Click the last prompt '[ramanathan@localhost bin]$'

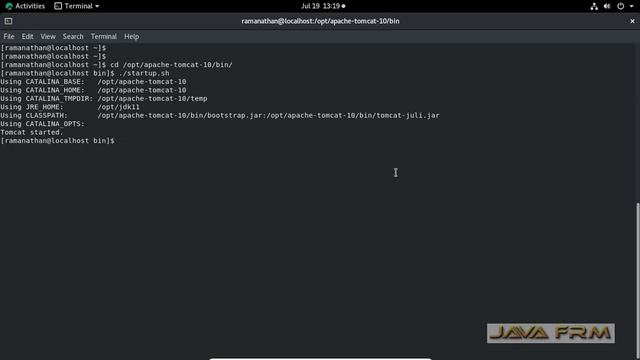click(58, 141)
